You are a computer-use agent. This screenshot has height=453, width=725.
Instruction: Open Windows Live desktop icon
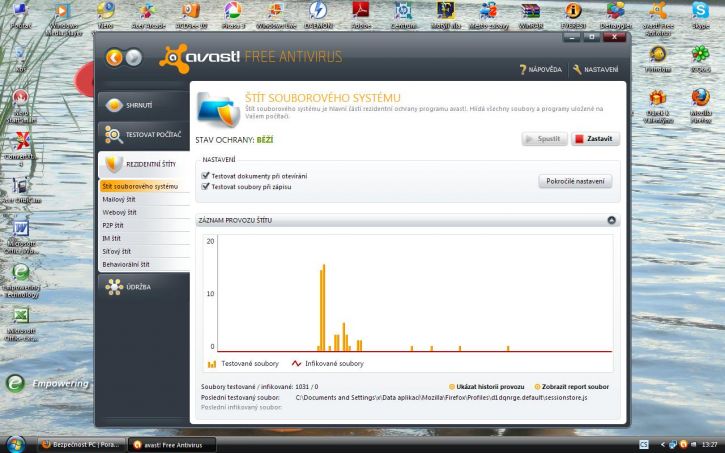pos(276,15)
